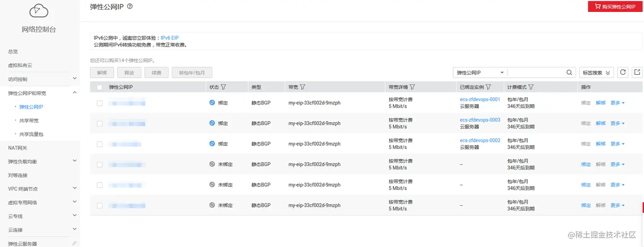644x247 pixels.
Task: Click 解绑 in the ecs-zfdevops-0002 row
Action: [x=601, y=144]
